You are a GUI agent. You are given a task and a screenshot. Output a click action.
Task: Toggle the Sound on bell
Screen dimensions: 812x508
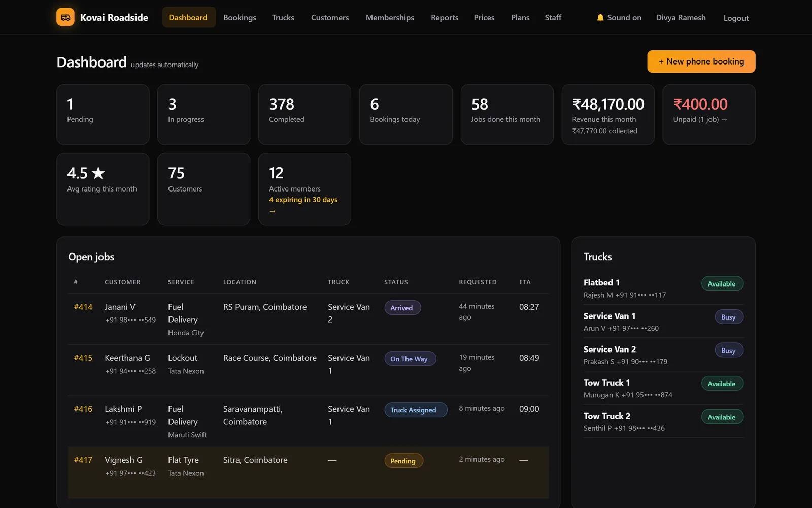619,18
